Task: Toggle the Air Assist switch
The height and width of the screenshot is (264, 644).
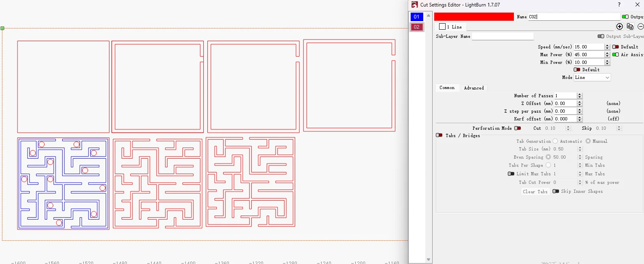Action: (x=616, y=55)
